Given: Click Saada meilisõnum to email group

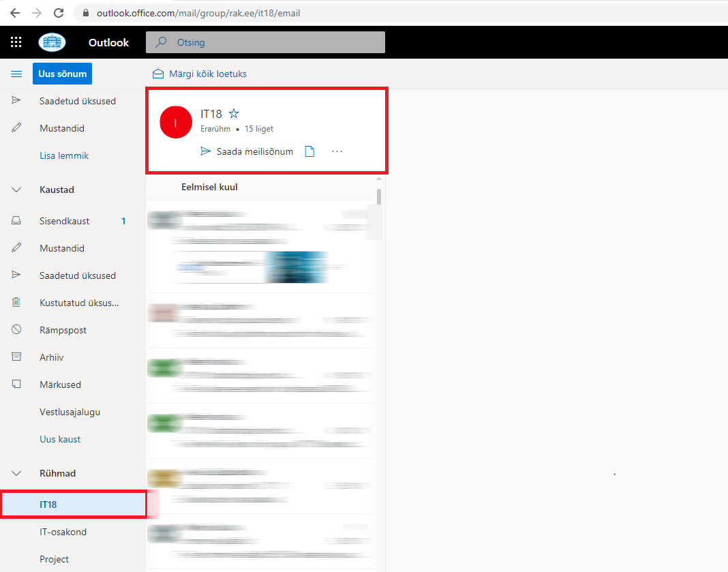Looking at the screenshot, I should pyautogui.click(x=247, y=151).
